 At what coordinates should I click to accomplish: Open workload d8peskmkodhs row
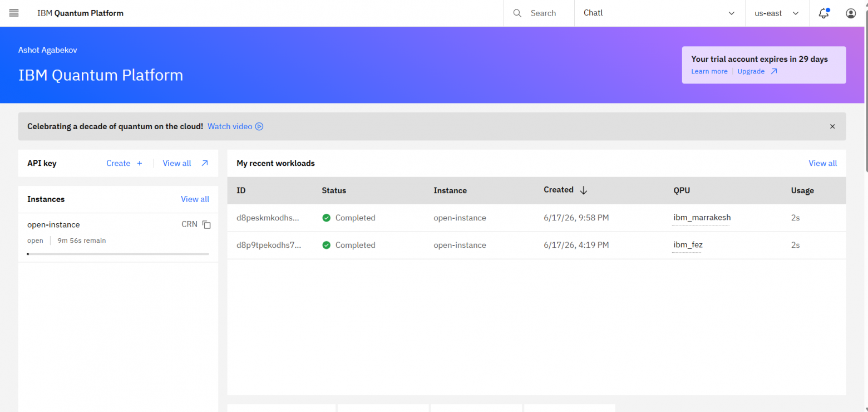coord(536,218)
